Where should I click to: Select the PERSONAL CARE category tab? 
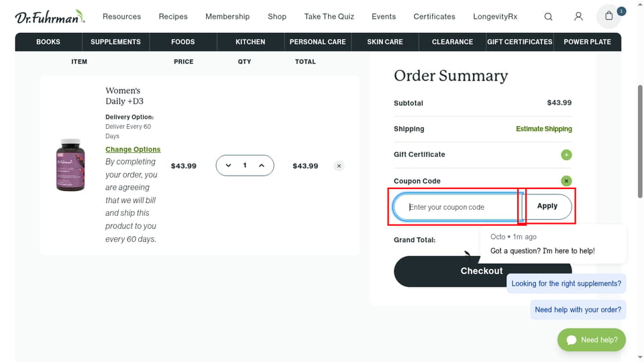coord(318,42)
